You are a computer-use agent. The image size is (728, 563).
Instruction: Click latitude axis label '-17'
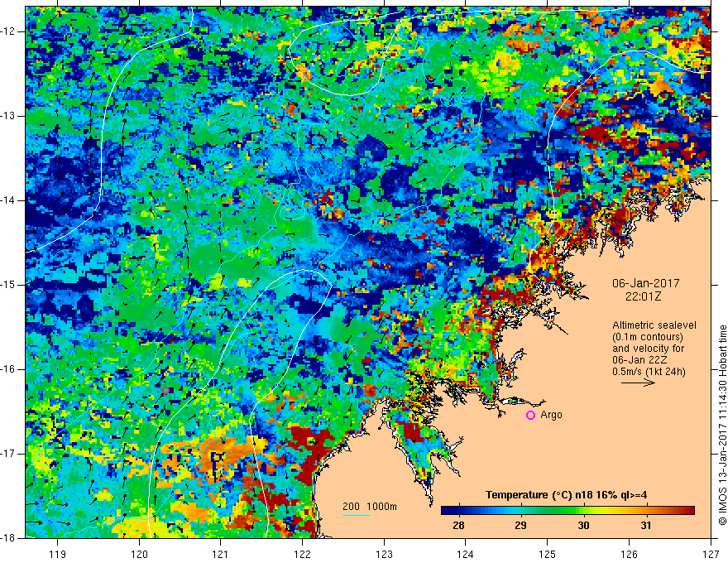tap(8, 454)
